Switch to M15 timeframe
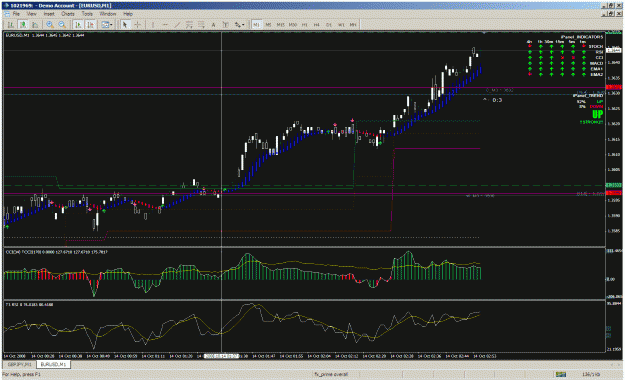 281,25
